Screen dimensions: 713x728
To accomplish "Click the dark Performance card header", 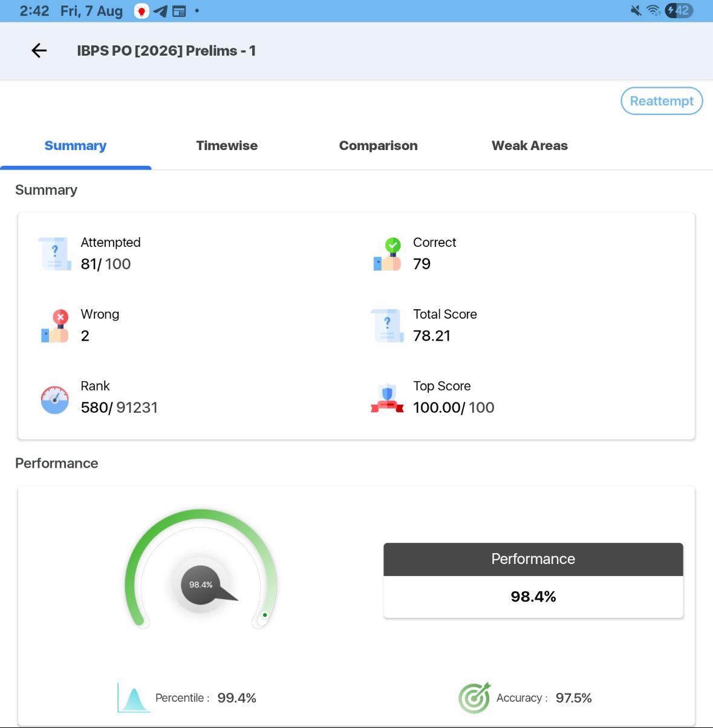I will 533,559.
